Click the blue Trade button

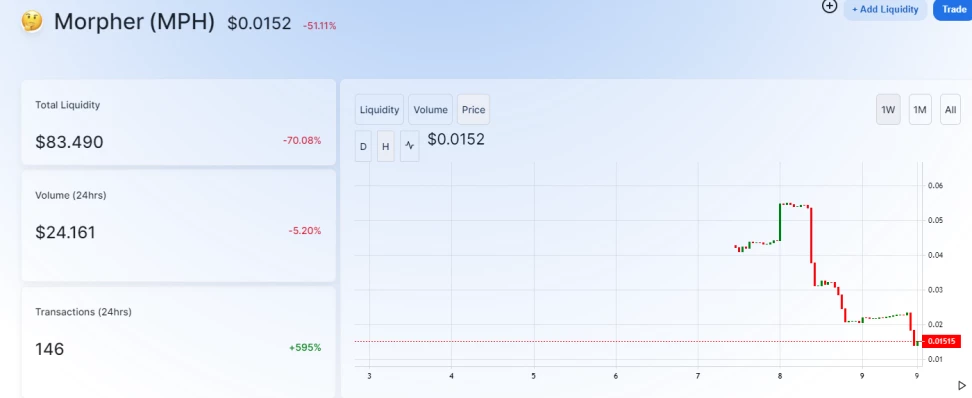coord(953,9)
